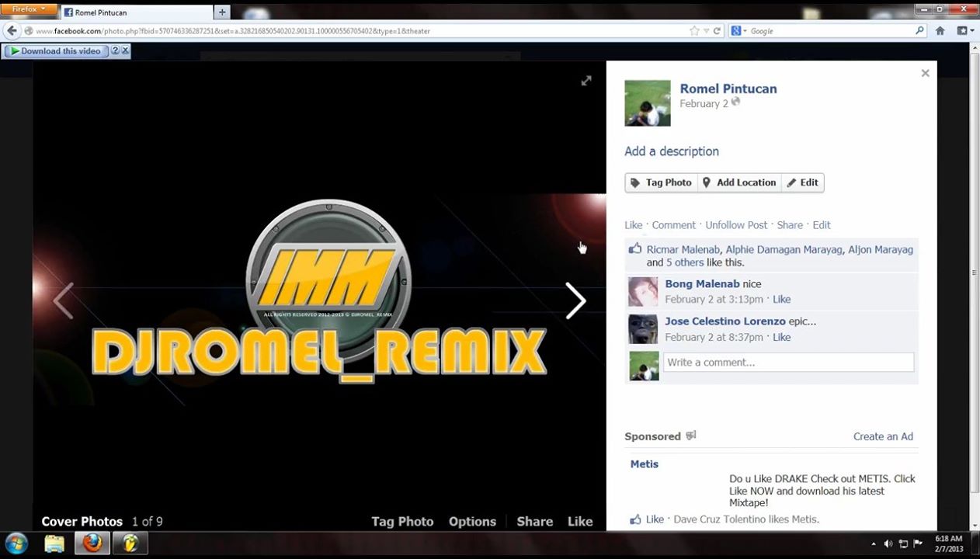Click the Google search box

click(831, 31)
